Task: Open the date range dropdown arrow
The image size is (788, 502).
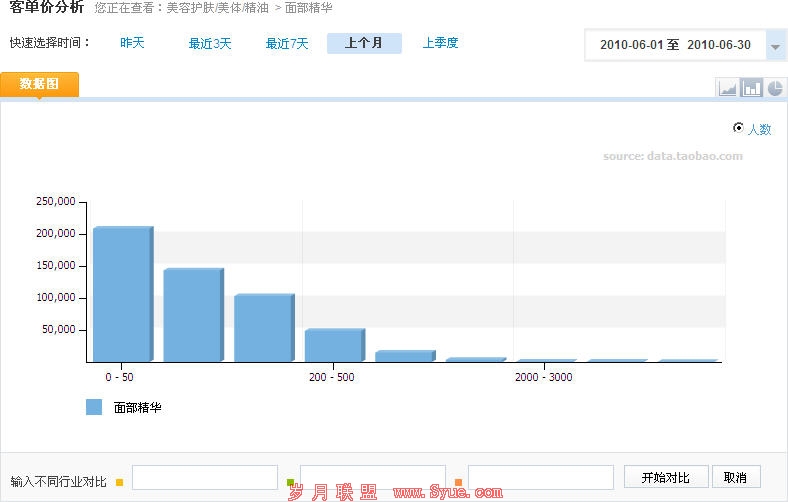Action: (x=775, y=46)
